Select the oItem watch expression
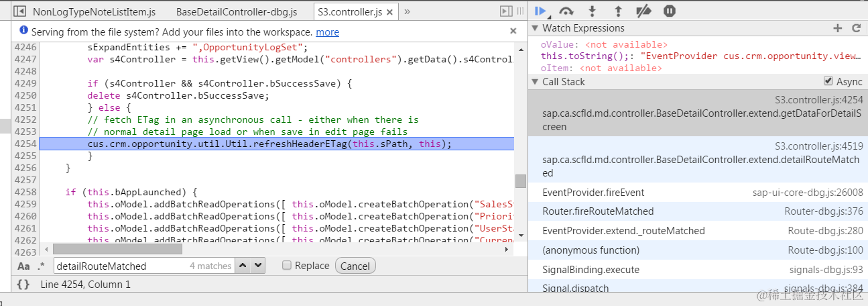The width and height of the screenshot is (868, 306). click(x=601, y=68)
